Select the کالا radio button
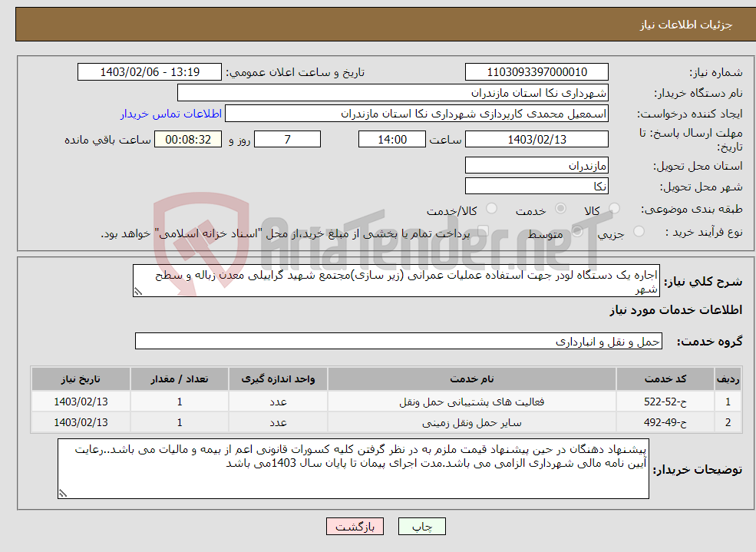This screenshot has height=552, width=756. [614, 208]
